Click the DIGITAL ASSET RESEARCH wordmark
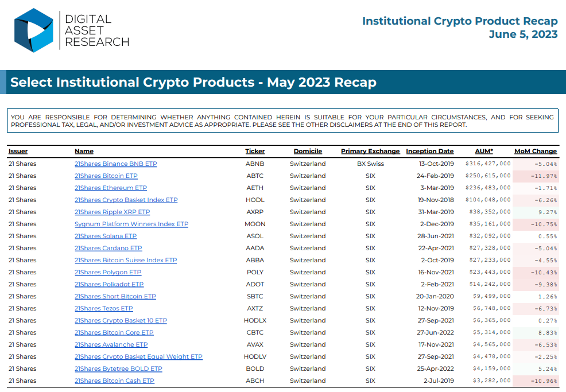566x392 pixels. [x=97, y=30]
